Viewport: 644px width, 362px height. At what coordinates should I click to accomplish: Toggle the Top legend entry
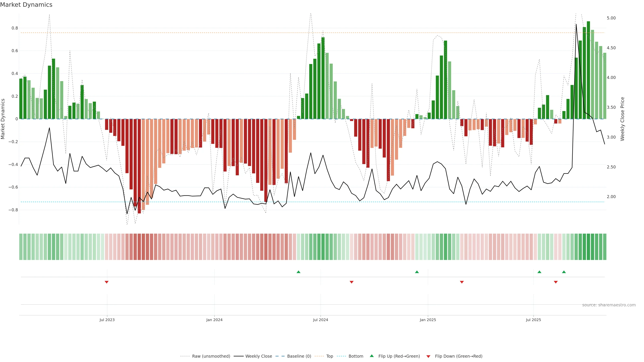[x=330, y=356]
